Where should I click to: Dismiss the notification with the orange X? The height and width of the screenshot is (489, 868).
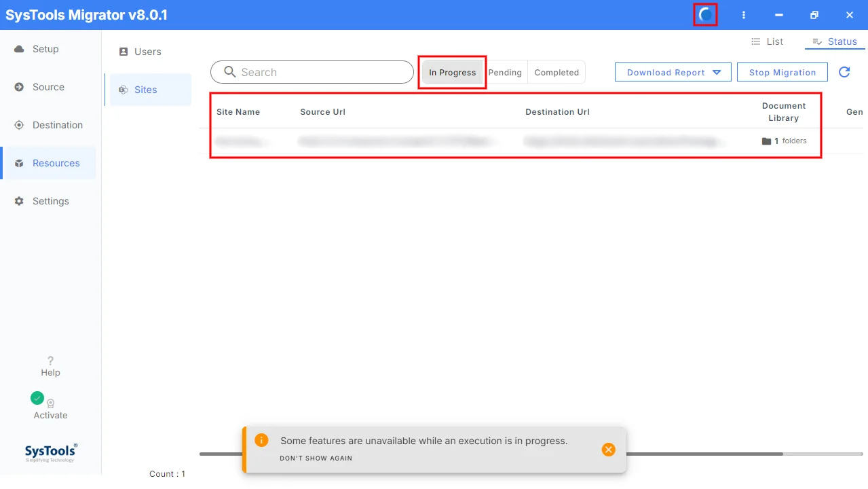tap(609, 449)
